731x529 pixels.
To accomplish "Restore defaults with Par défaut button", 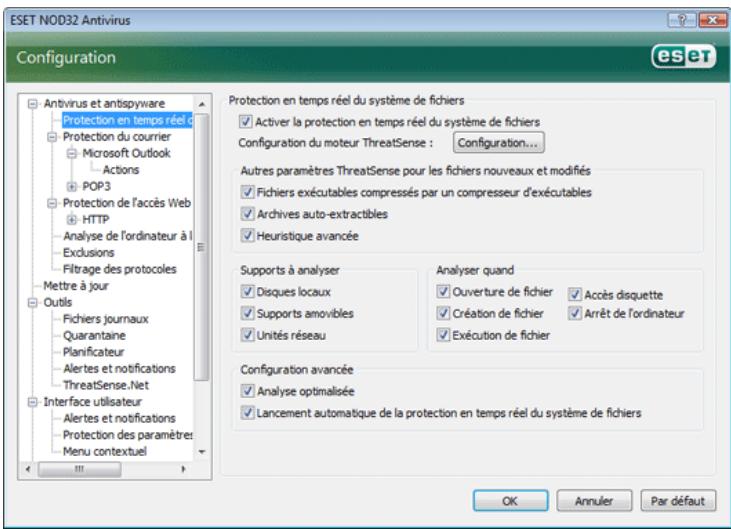I will 678,501.
